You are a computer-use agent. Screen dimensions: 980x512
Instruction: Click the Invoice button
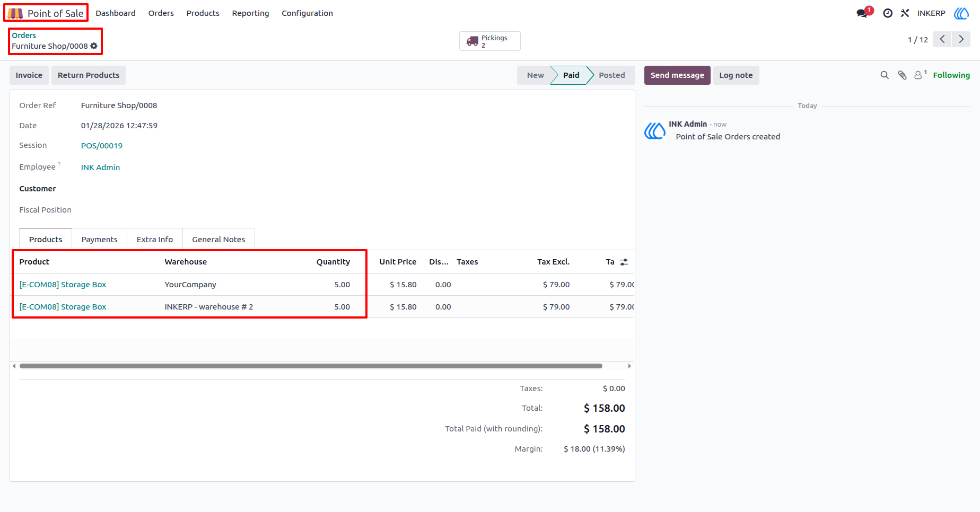point(29,75)
